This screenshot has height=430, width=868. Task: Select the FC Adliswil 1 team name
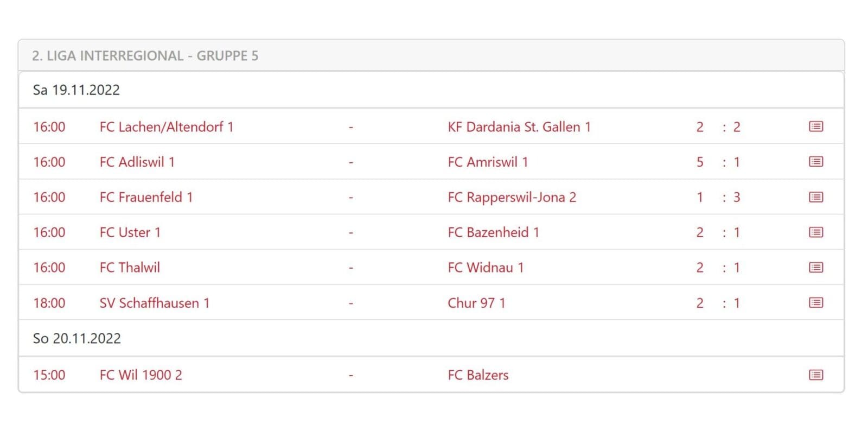[137, 162]
